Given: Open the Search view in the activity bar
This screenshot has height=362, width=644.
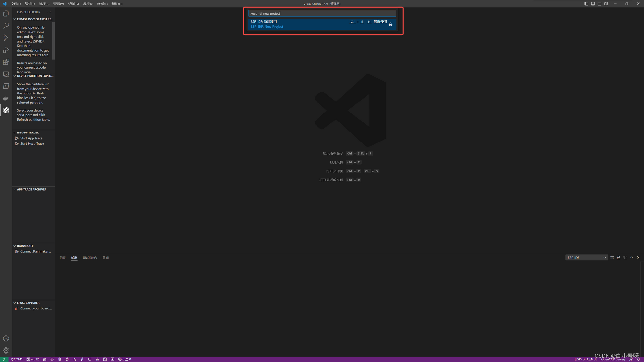Looking at the screenshot, I should point(6,25).
